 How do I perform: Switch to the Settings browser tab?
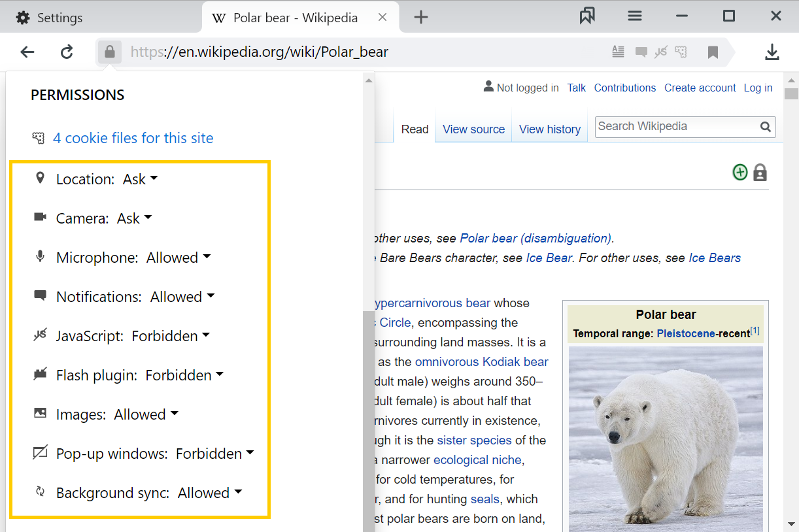pos(99,18)
